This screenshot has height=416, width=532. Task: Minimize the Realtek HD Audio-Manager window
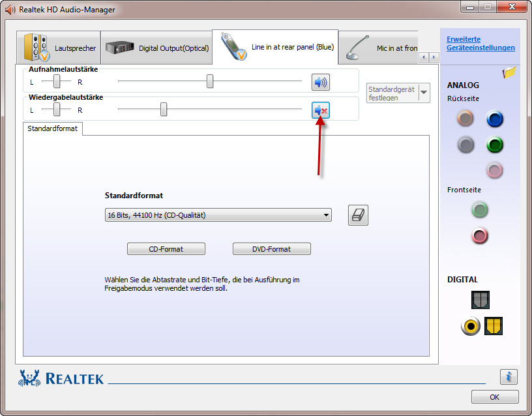tap(470, 7)
